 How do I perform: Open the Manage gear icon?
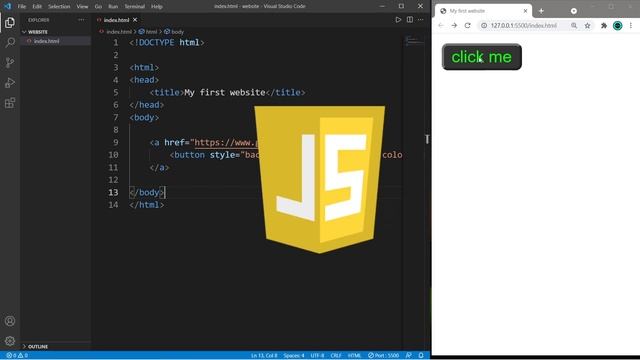tap(10, 341)
